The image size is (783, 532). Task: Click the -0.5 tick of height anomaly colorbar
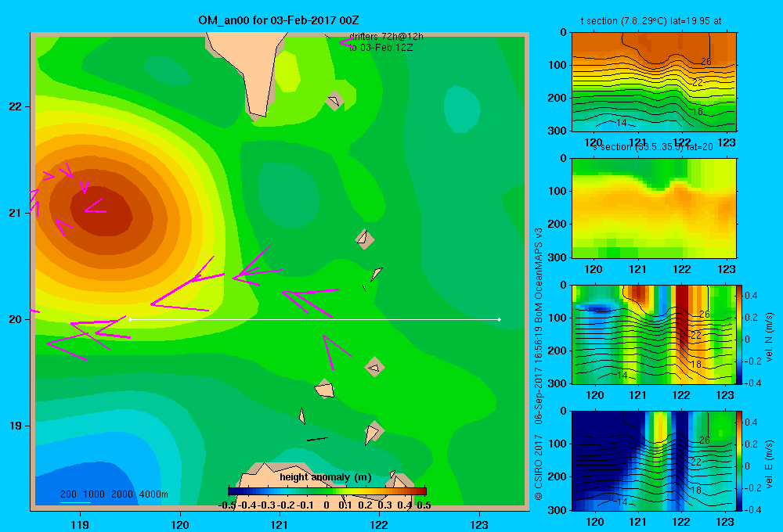[x=228, y=505]
